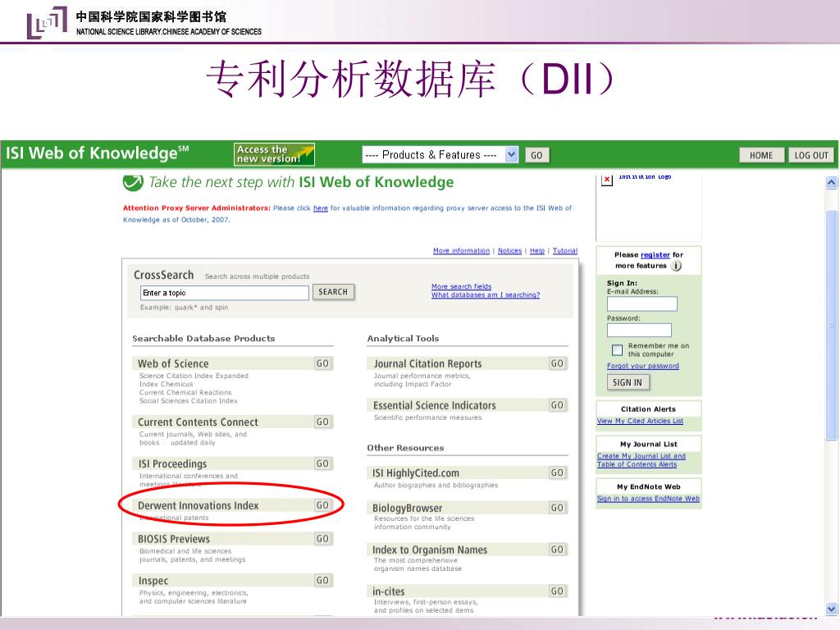840x630 pixels.
Task: Open the proxy server 'here' link
Action: tap(321, 208)
